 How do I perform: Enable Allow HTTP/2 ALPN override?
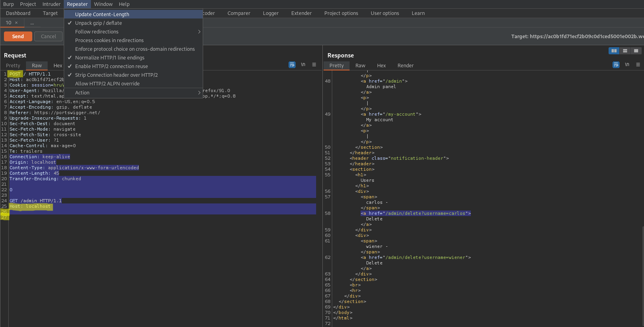133,83
